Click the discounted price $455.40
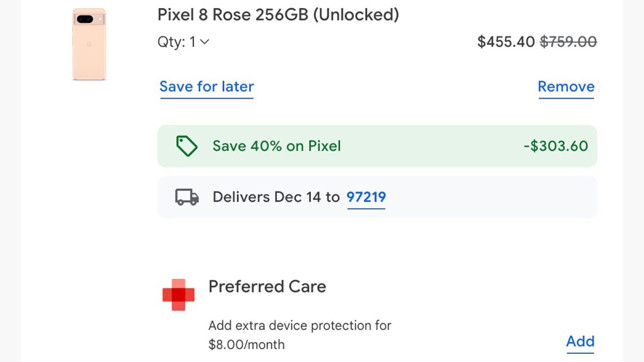This screenshot has height=362, width=644. (x=506, y=42)
